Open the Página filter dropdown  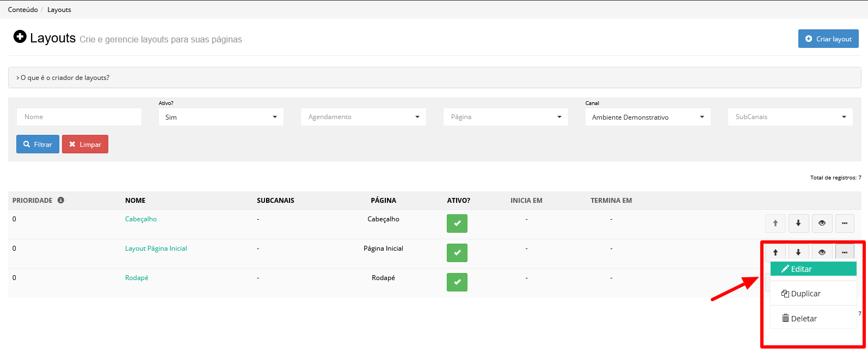506,117
